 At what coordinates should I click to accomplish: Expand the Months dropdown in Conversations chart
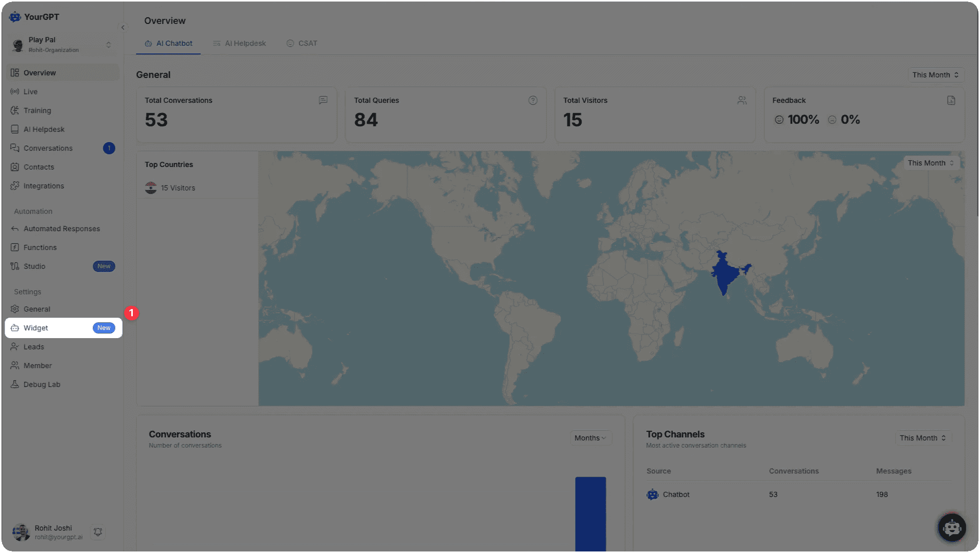[590, 438]
